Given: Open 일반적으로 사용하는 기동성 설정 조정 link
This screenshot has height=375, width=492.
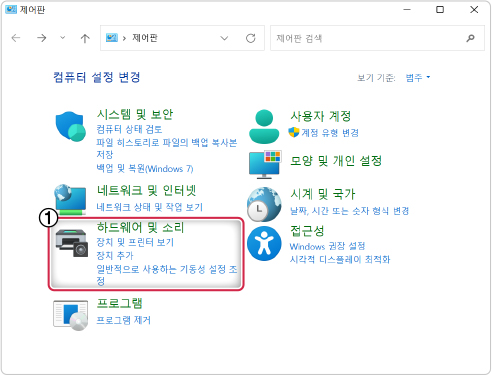Looking at the screenshot, I should click(167, 275).
